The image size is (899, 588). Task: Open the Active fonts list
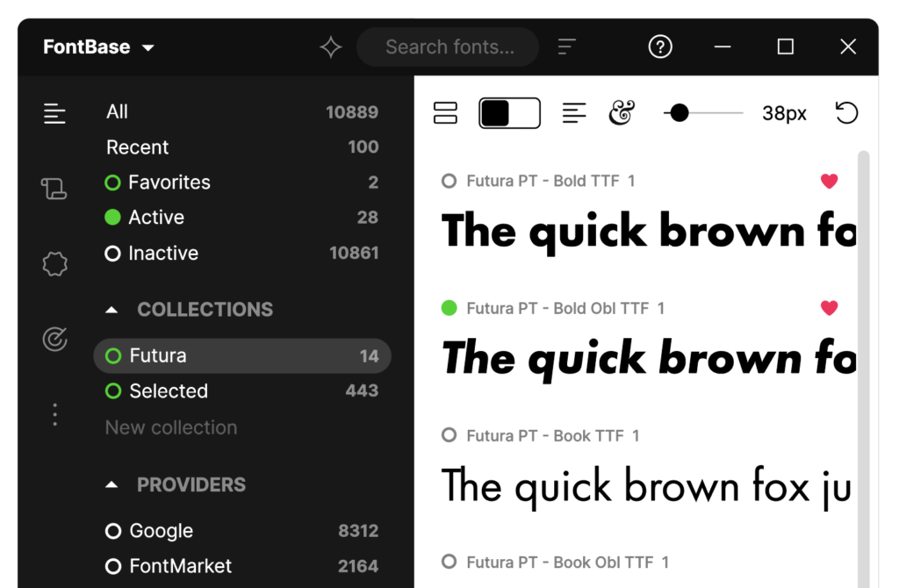pyautogui.click(x=242, y=217)
